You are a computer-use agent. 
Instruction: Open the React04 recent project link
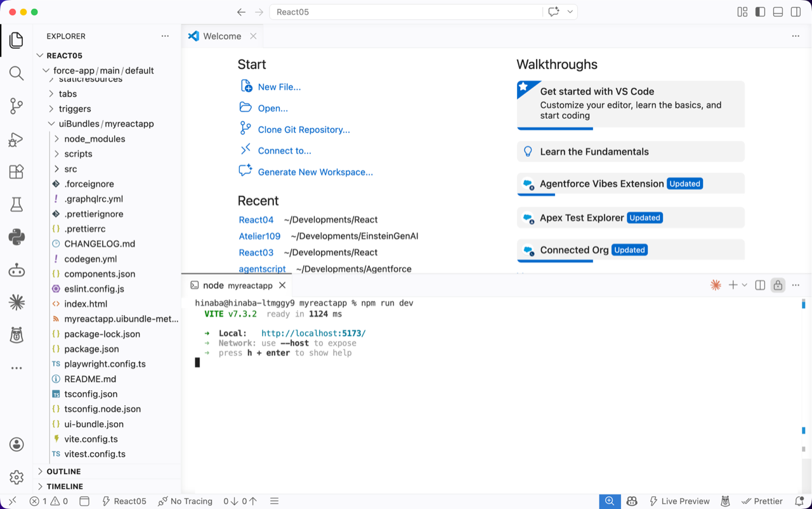click(256, 220)
